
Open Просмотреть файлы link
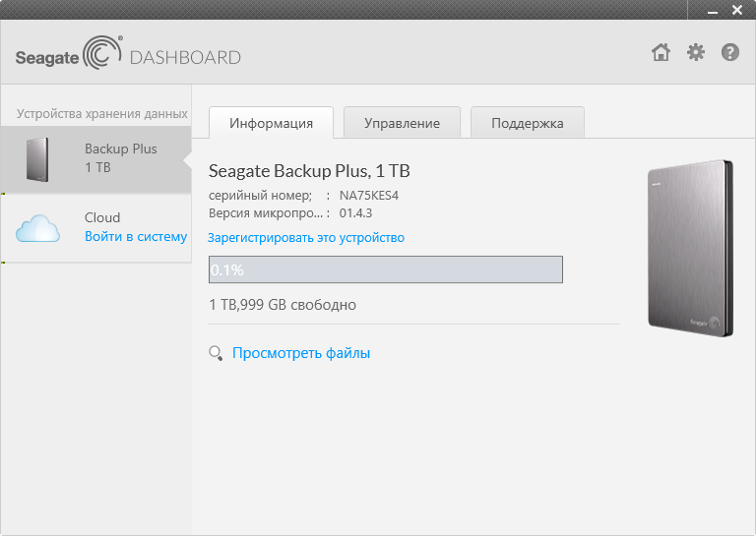coord(301,353)
